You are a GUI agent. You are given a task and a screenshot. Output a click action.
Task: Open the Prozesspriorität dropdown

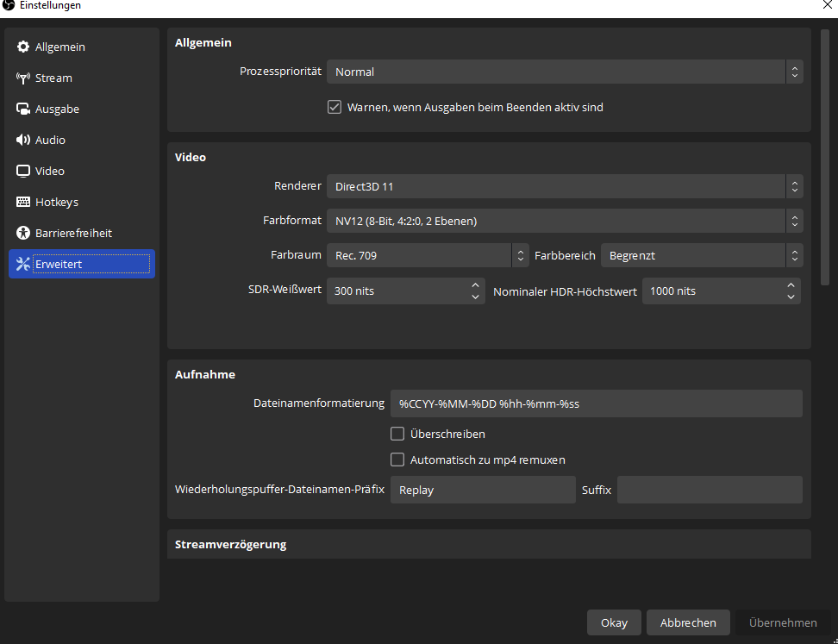(565, 72)
